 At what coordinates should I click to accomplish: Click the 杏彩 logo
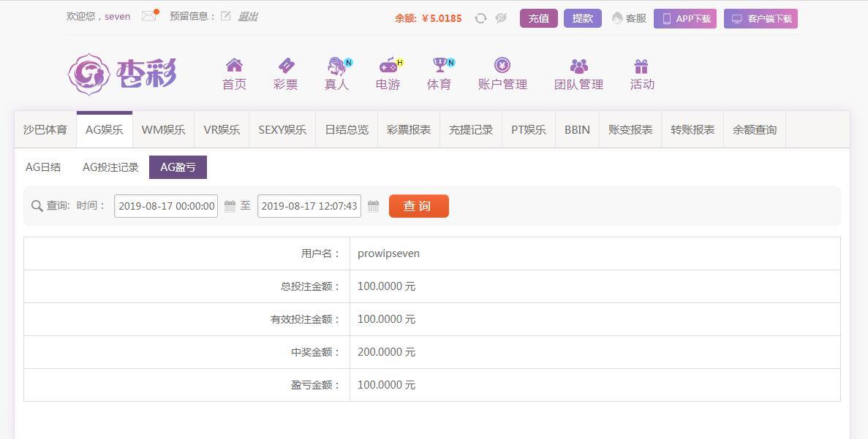(122, 74)
